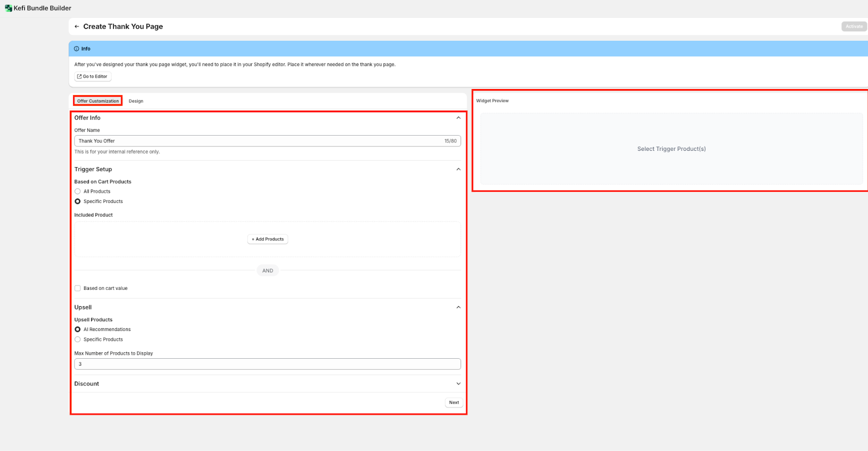The height and width of the screenshot is (451, 868).
Task: Expand the Discount section chevron
Action: (458, 384)
